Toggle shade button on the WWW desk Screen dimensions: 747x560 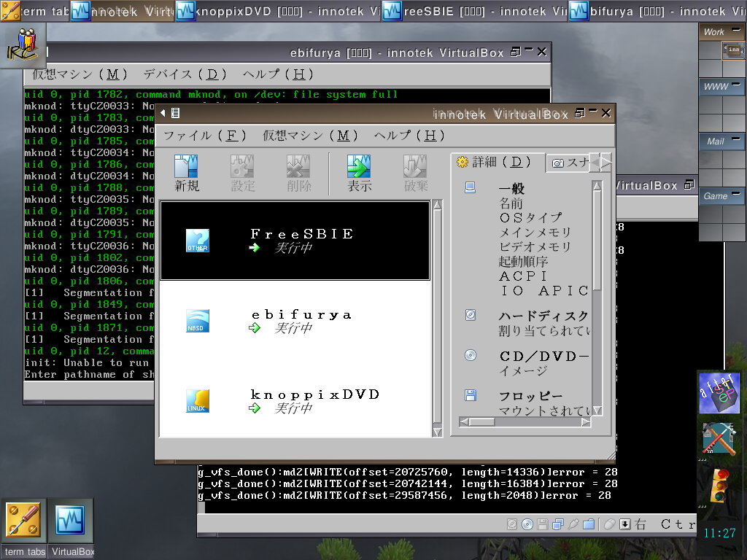coord(737,85)
